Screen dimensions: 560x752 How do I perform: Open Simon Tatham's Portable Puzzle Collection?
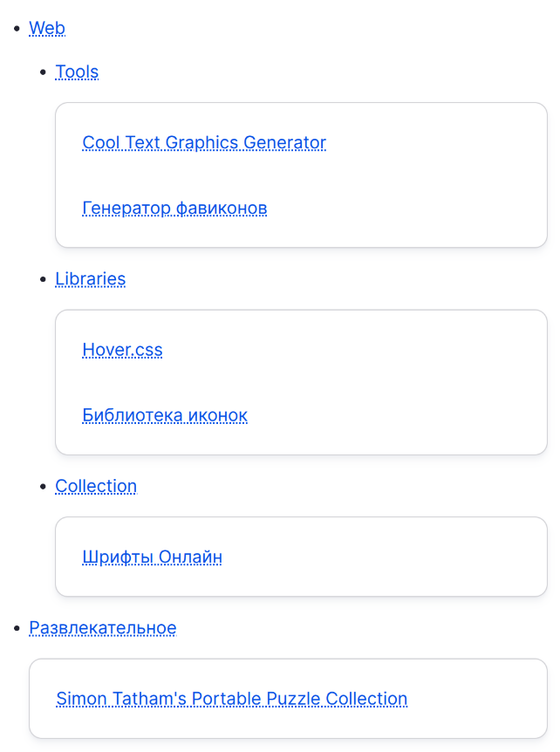pyautogui.click(x=231, y=699)
